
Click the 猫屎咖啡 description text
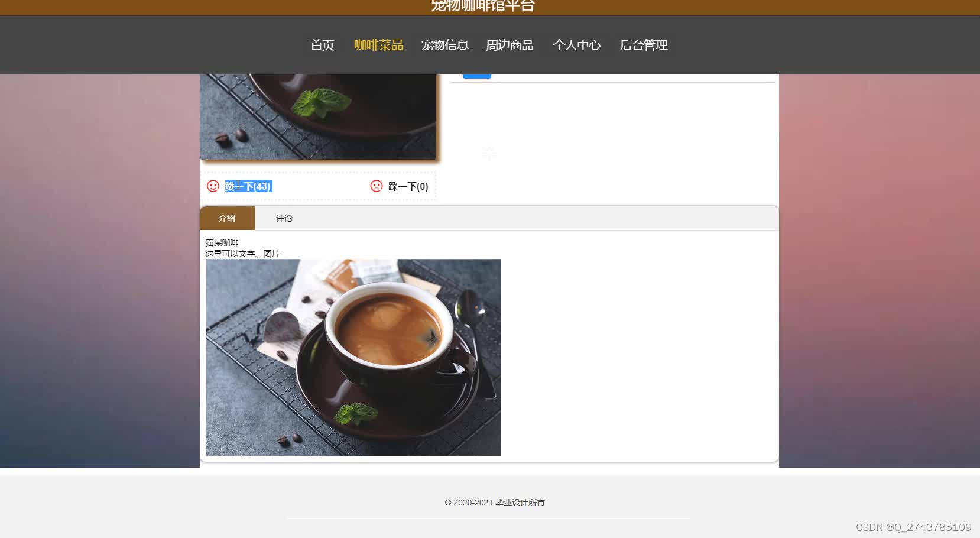tap(222, 242)
